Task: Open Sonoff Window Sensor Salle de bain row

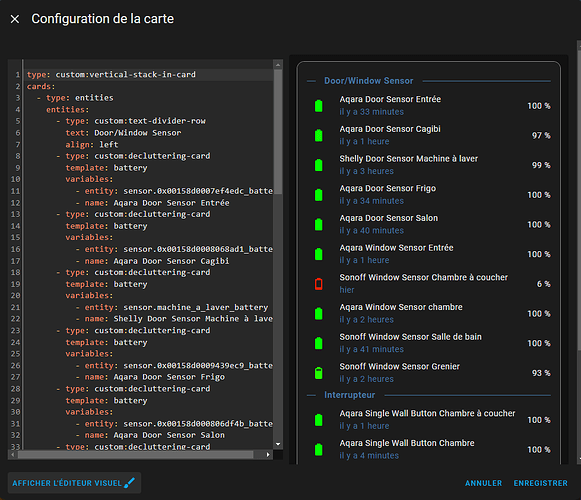Action: coord(429,343)
